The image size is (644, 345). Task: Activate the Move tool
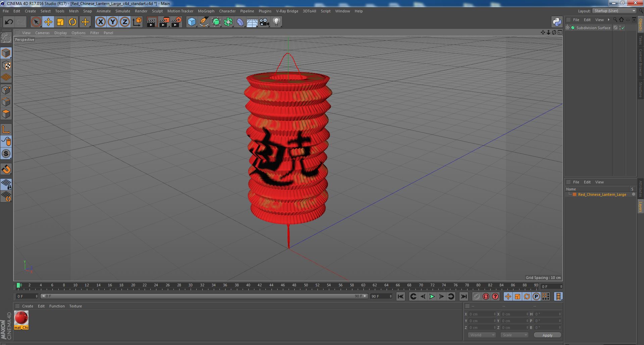48,22
